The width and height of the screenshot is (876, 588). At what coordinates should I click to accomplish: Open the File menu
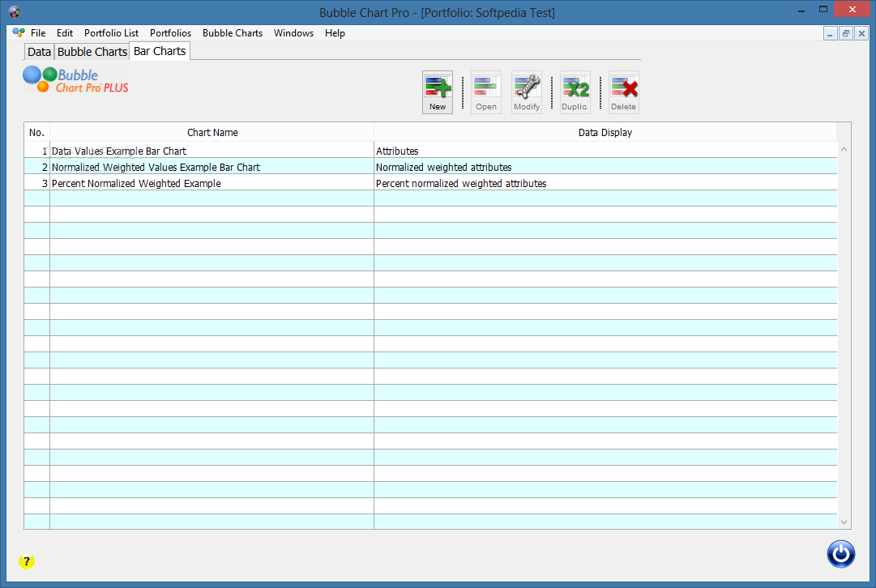[x=38, y=33]
